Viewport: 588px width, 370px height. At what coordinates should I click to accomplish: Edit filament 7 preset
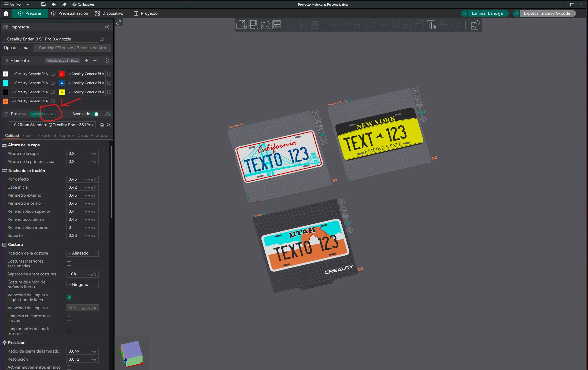point(53,101)
